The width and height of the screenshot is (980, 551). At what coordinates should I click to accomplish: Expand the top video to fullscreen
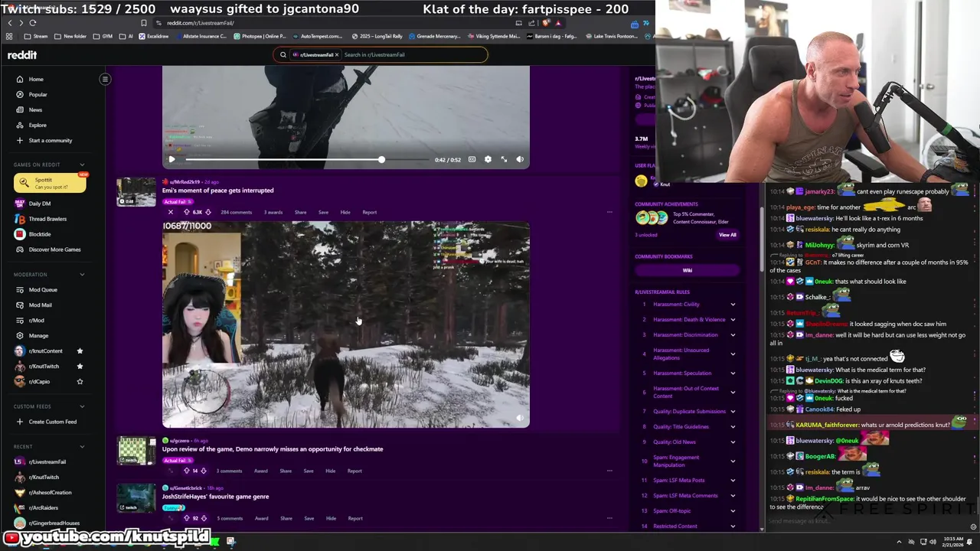pyautogui.click(x=504, y=159)
